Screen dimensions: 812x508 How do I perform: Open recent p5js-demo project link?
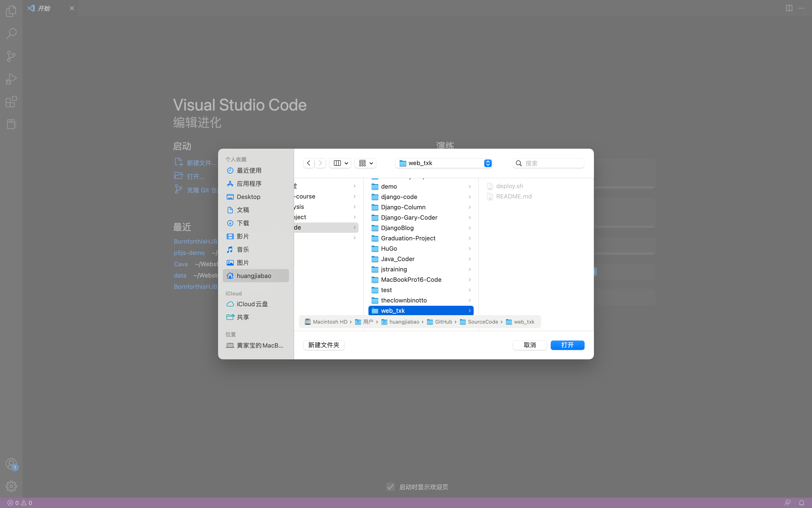[x=189, y=253]
